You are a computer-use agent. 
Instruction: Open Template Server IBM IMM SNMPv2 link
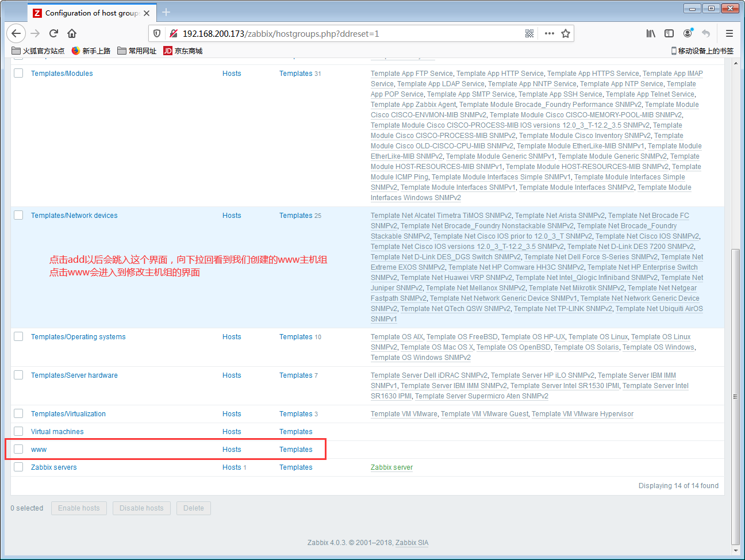coord(454,386)
